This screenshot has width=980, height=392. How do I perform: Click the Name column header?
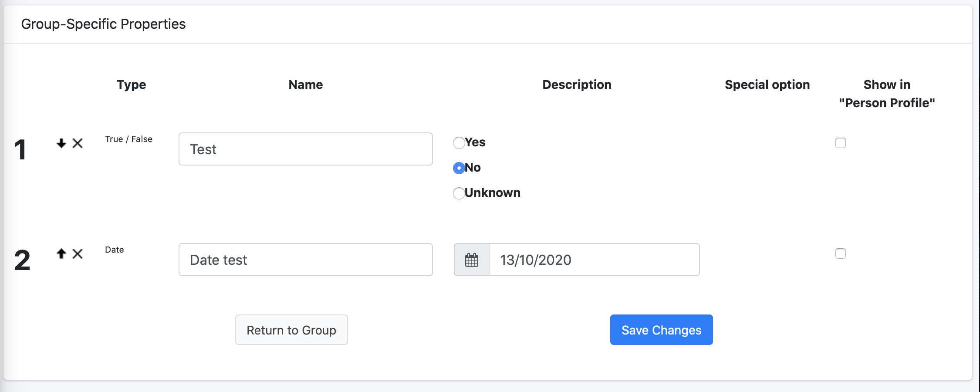point(306,84)
